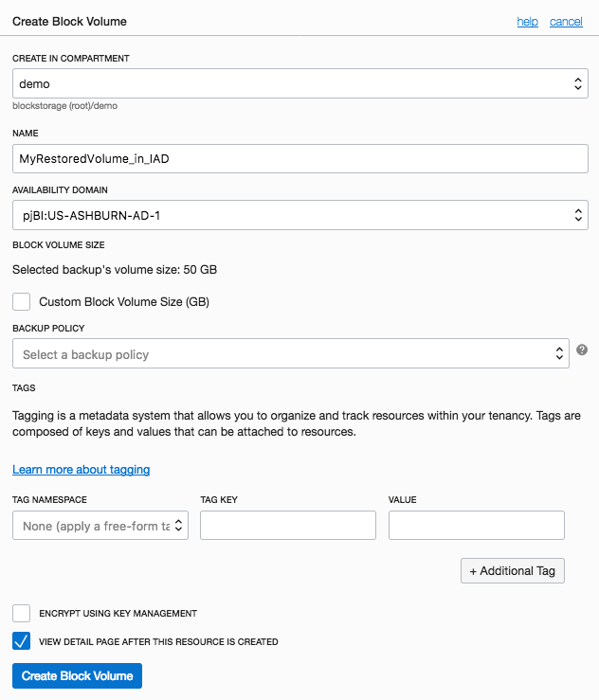
Task: Click the backup policy stepper arrows
Action: point(559,354)
